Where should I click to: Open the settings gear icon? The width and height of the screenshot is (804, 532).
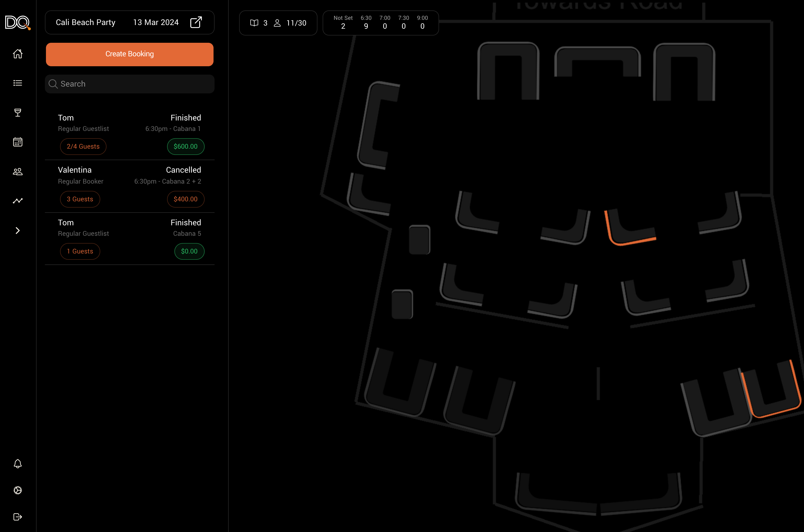click(x=18, y=490)
